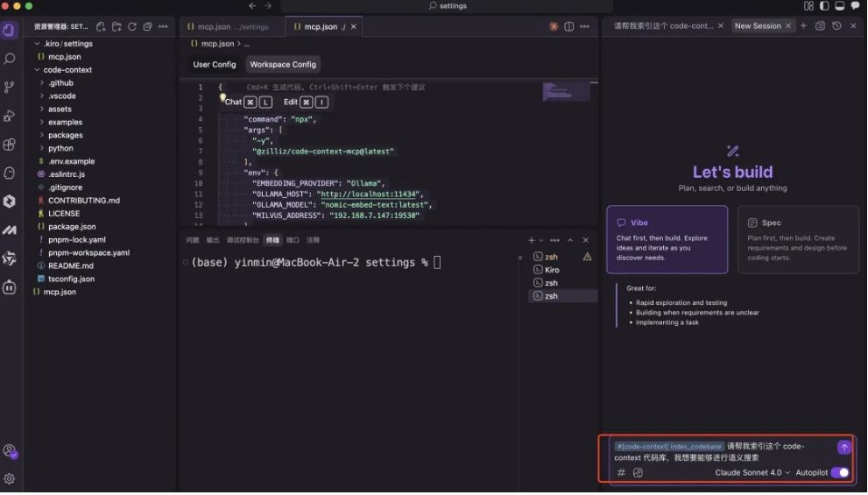Open explorer's more actions ellipsis
This screenshot has width=868, height=495.
point(163,26)
